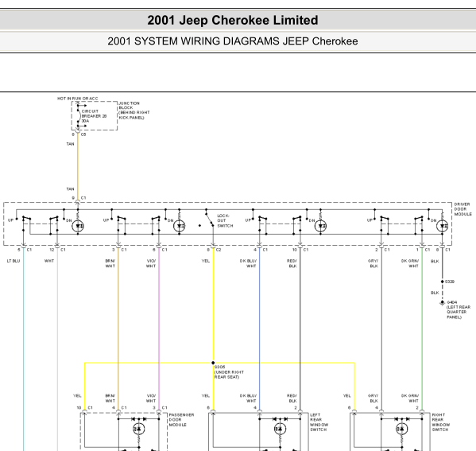The height and width of the screenshot is (451, 476).
Task: Click the "LT BLU" wire label
Action: click(x=14, y=261)
